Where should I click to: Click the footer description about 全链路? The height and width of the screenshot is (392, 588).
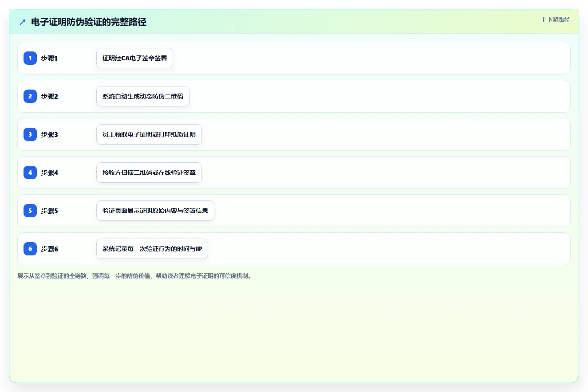coord(135,276)
